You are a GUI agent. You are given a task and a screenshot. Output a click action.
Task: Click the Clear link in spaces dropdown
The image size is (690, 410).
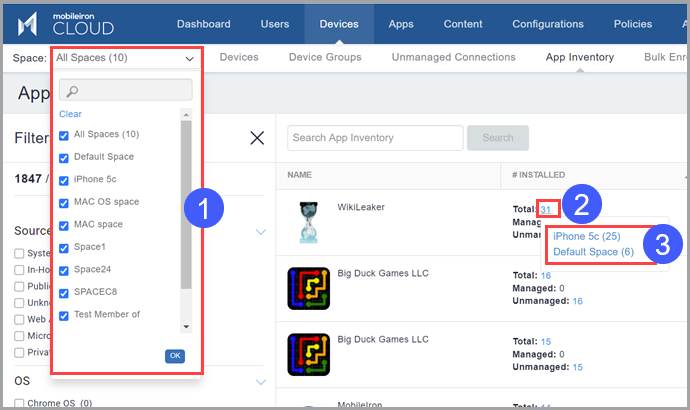point(70,114)
